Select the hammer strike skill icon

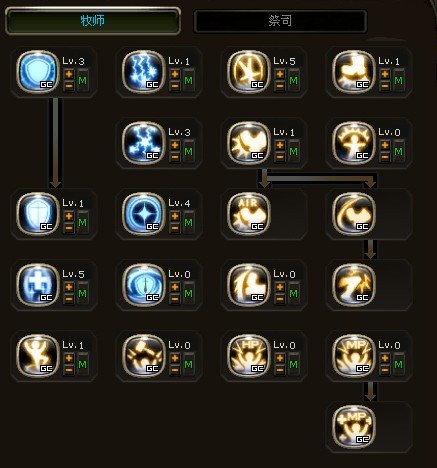click(x=143, y=356)
